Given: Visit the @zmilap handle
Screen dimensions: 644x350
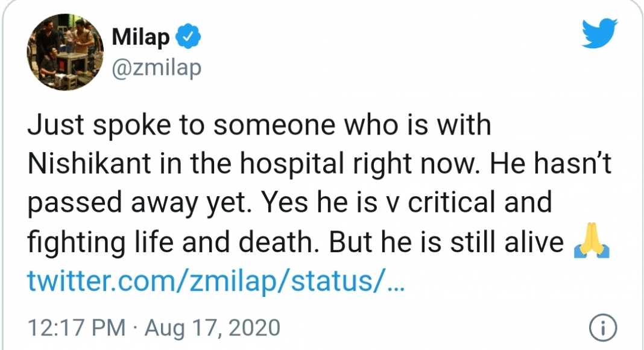Looking at the screenshot, I should 157,68.
